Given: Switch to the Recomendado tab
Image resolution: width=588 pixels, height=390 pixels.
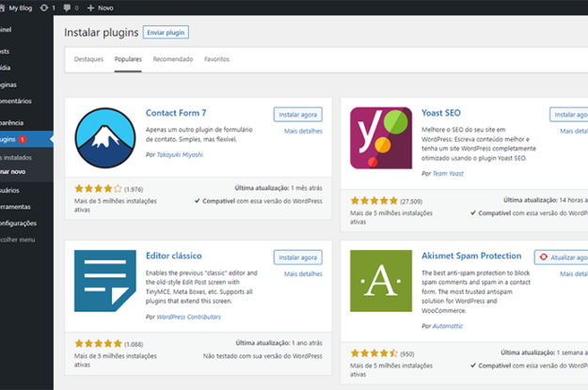Looking at the screenshot, I should pos(173,59).
